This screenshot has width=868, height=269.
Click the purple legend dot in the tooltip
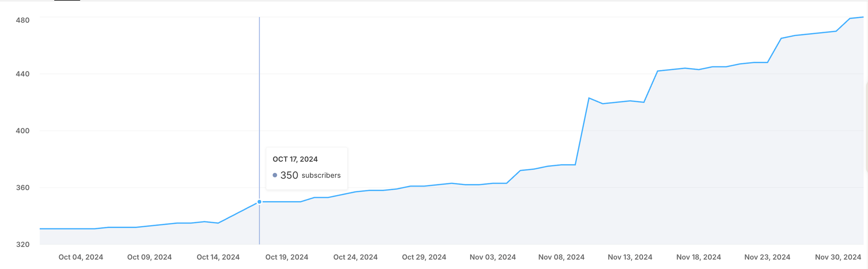pos(275,175)
